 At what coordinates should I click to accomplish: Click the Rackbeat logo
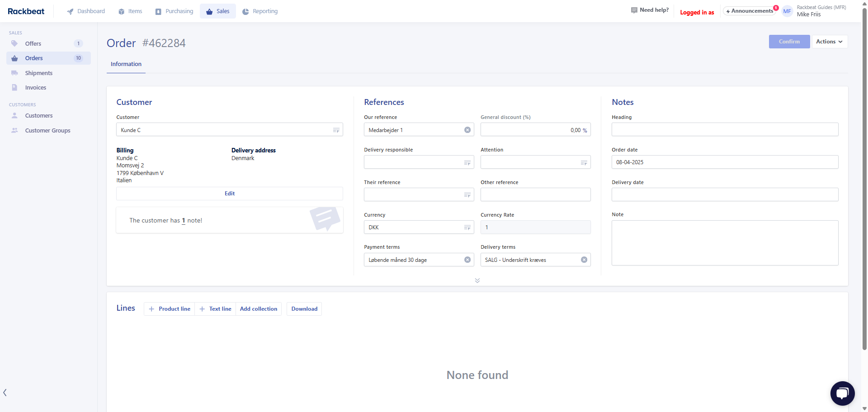click(26, 11)
